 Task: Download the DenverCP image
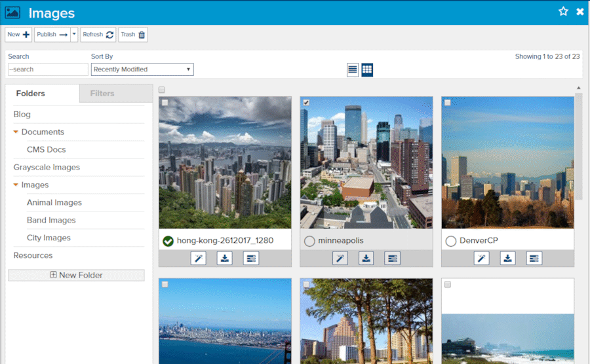507,259
